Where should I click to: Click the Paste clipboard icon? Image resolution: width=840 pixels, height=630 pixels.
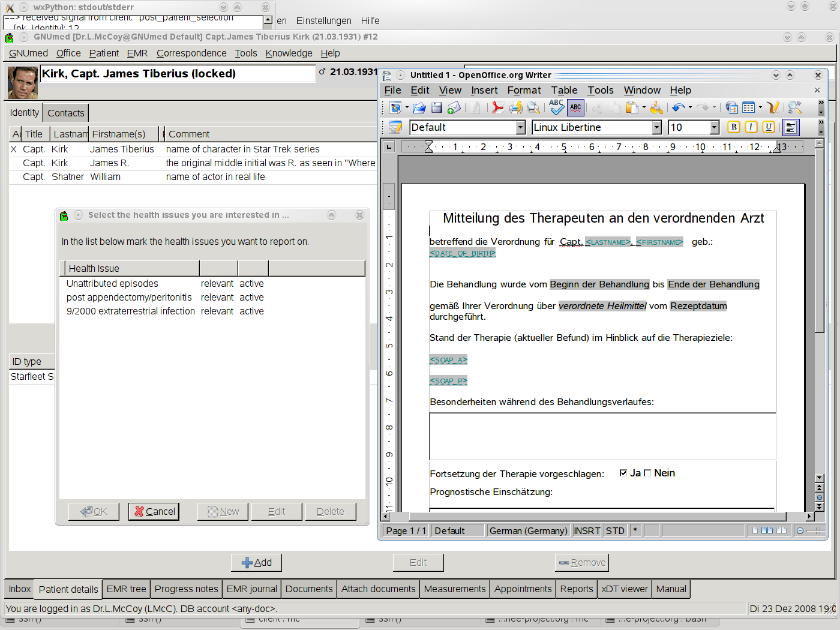tap(631, 107)
